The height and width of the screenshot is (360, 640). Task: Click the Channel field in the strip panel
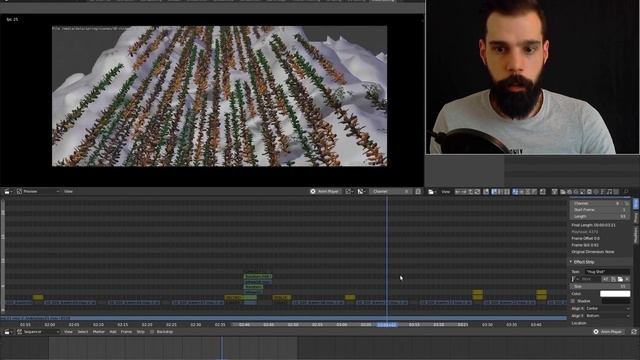tap(600, 203)
